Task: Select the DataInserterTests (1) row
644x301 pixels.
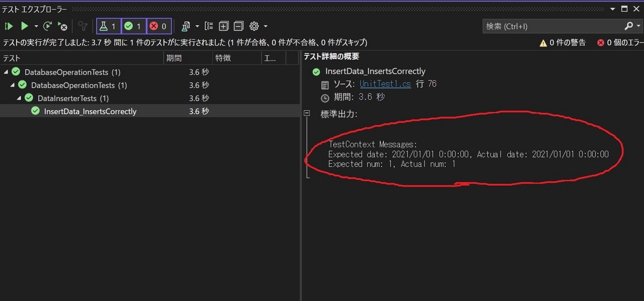Action: click(150, 98)
